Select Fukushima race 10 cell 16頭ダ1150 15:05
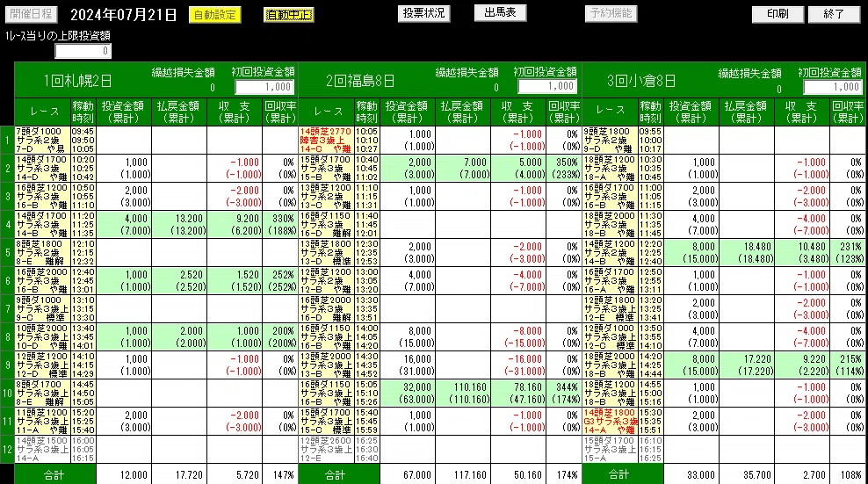Image resolution: width=868 pixels, height=484 pixels. tap(326, 394)
